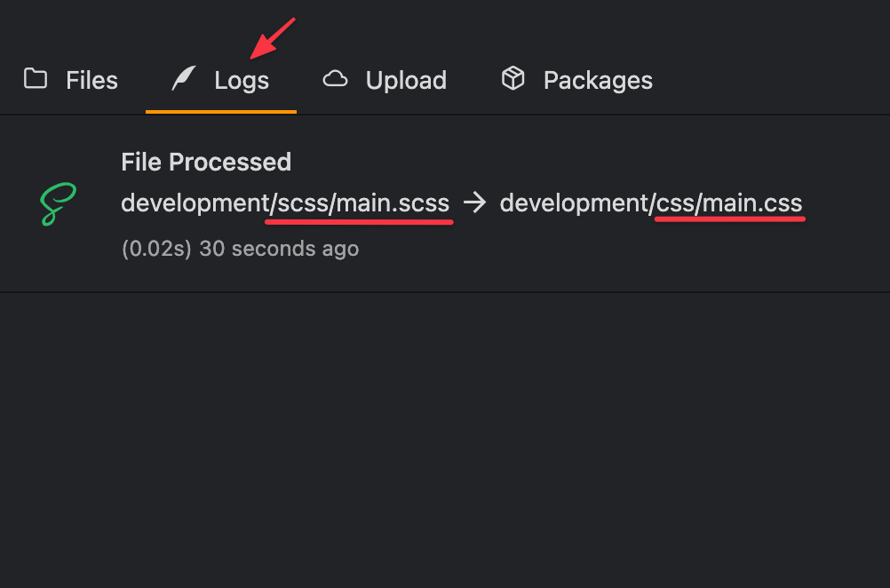Switch to the Packages tab
Image resolution: width=890 pixels, height=588 pixels.
tap(576, 80)
